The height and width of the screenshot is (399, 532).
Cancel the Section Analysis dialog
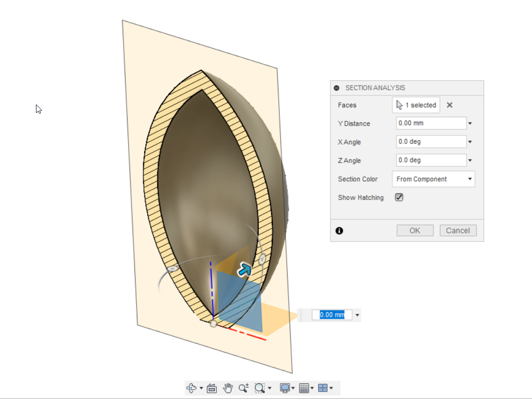click(x=458, y=230)
